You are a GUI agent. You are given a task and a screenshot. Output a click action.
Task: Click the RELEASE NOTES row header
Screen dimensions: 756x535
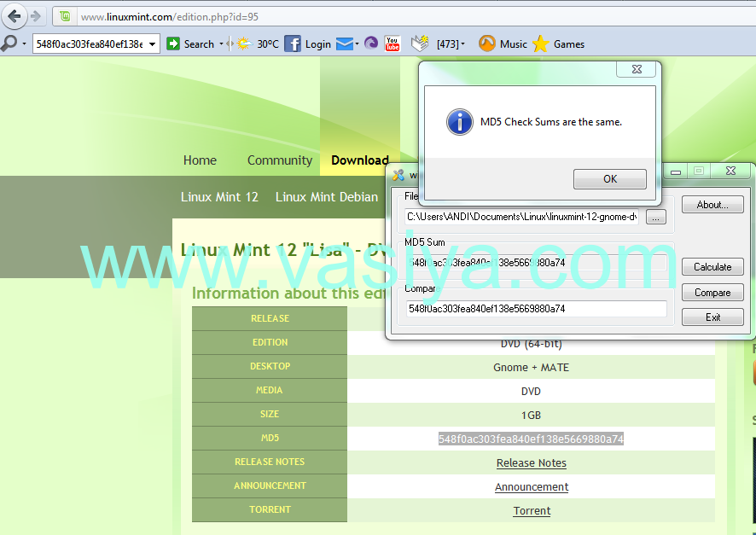pos(270,462)
